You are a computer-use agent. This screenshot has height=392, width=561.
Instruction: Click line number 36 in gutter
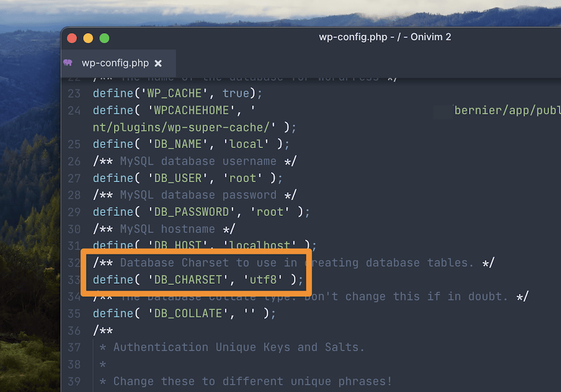point(74,331)
